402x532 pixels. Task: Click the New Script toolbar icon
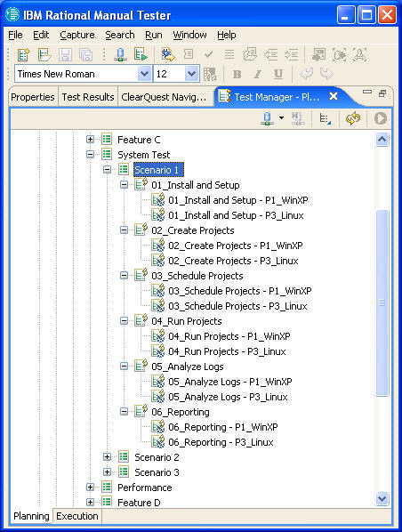[x=24, y=54]
